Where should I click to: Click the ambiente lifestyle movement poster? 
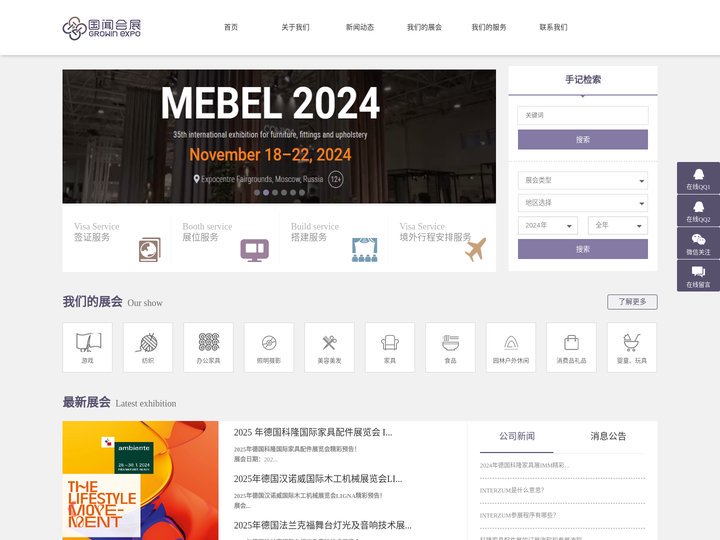point(141,480)
